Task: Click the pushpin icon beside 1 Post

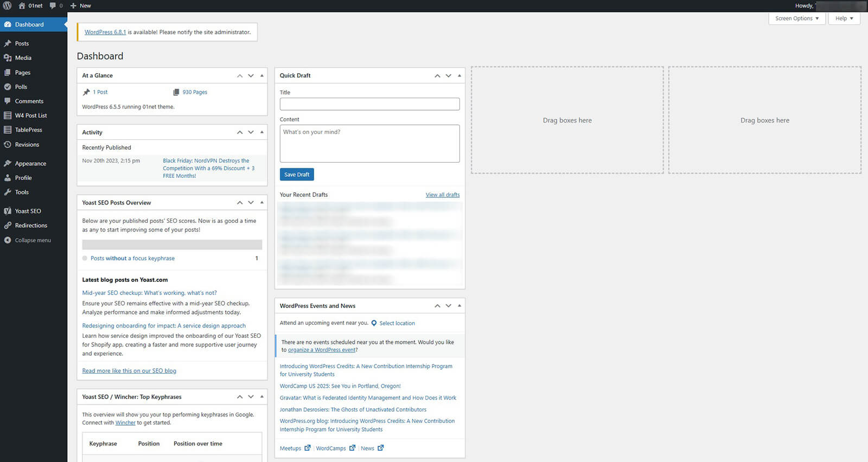Action: pos(86,92)
